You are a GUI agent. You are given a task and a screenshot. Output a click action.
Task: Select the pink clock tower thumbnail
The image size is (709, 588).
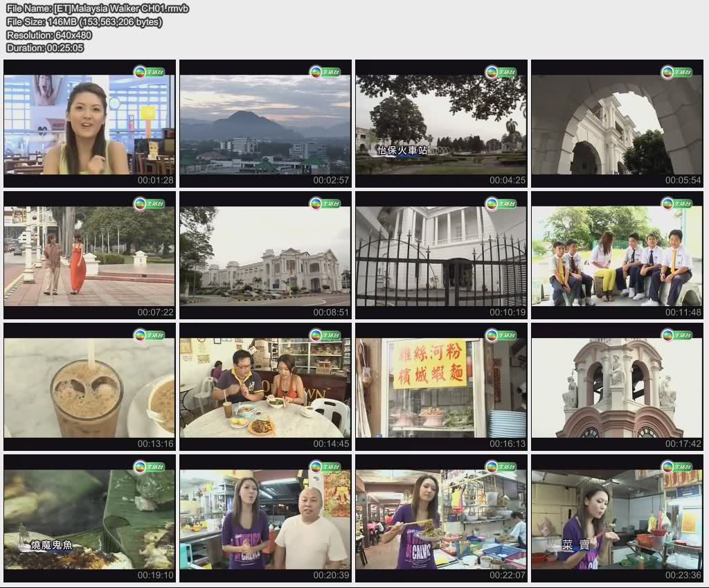point(617,387)
